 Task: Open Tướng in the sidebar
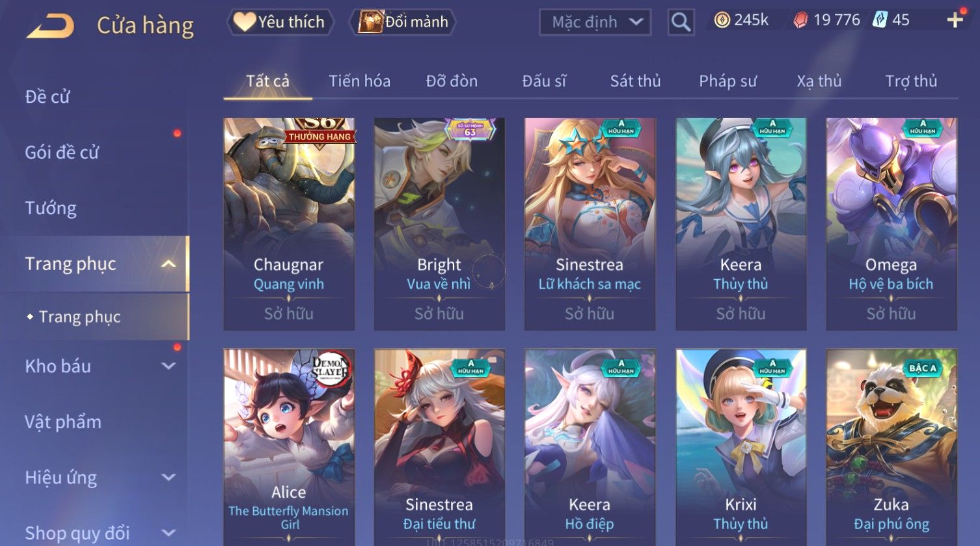[51, 208]
